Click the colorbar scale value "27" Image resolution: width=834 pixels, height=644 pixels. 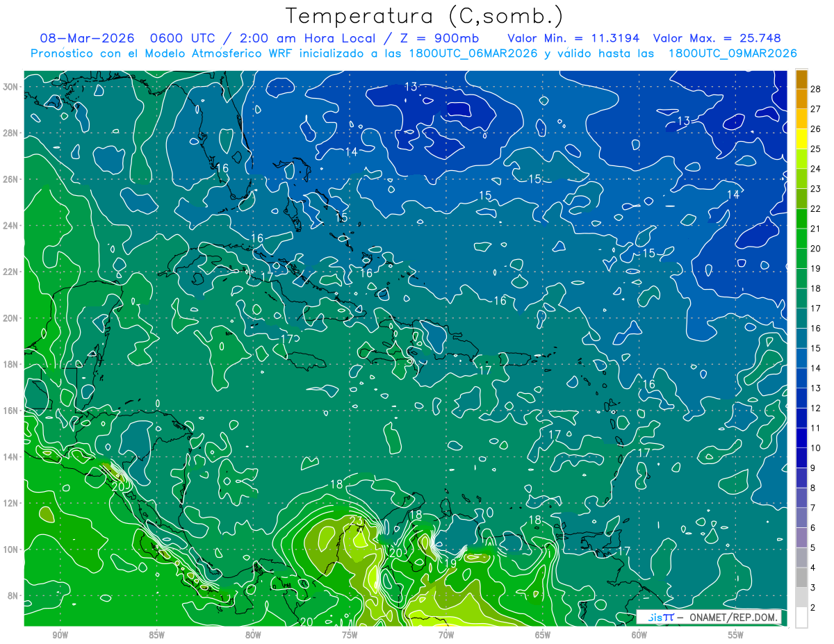click(816, 108)
